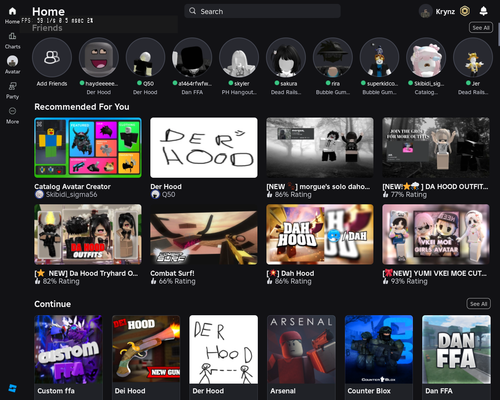Screen dimensions: 500x400
Task: Click the search magnifier icon
Action: [x=192, y=11]
